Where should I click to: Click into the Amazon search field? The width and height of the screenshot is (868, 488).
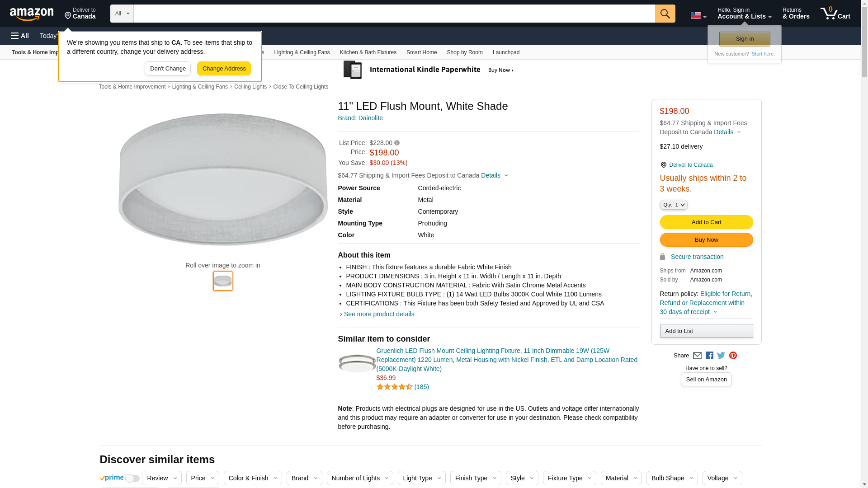point(394,14)
